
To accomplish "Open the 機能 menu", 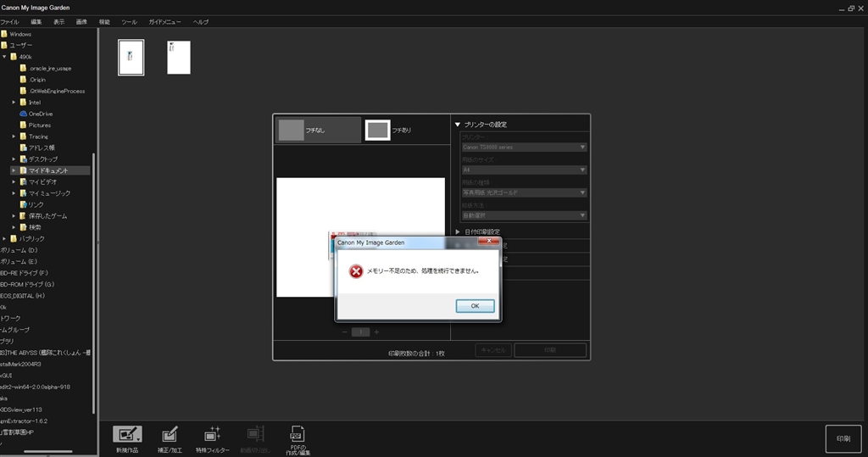I will coord(104,22).
